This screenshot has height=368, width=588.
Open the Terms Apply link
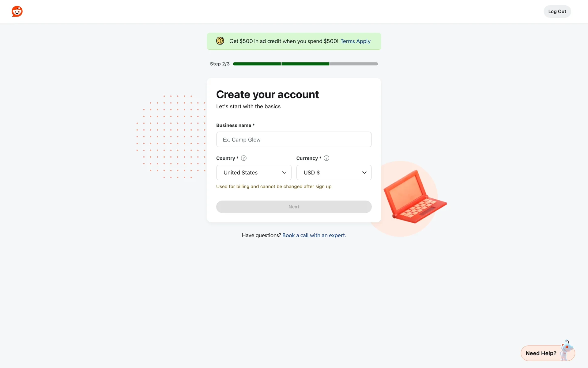356,41
